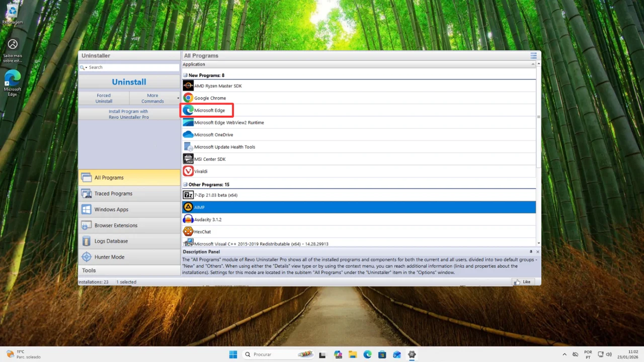Collapse the New Programs group
This screenshot has height=362, width=644.
185,75
